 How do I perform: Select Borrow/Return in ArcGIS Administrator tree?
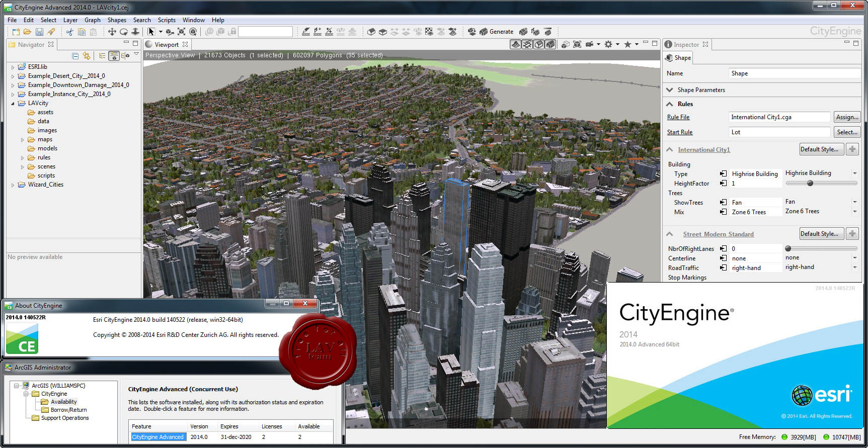click(68, 410)
